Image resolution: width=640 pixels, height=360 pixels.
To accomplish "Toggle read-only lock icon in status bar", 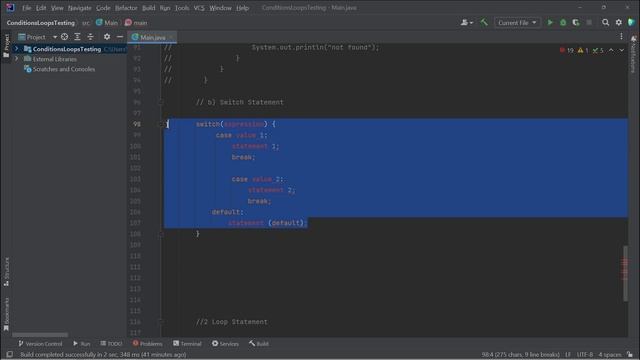I will tap(630, 355).
